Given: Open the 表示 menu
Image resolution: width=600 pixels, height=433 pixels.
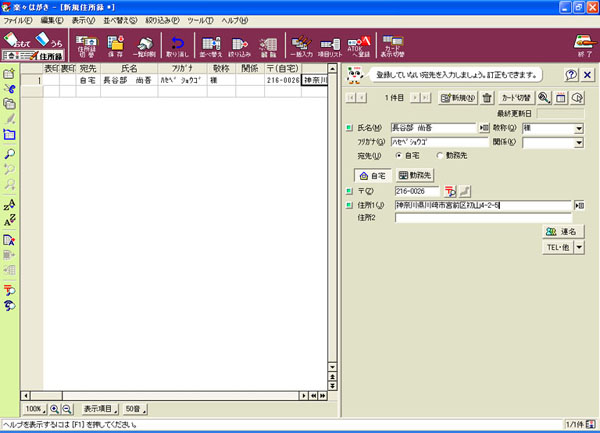Looking at the screenshot, I should pyautogui.click(x=83, y=20).
